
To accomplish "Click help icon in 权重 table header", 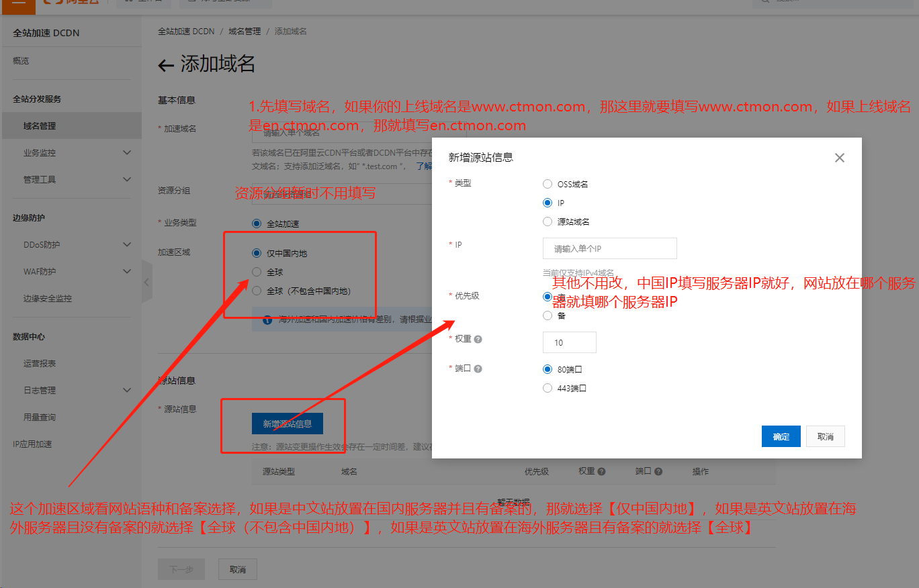I will point(602,472).
